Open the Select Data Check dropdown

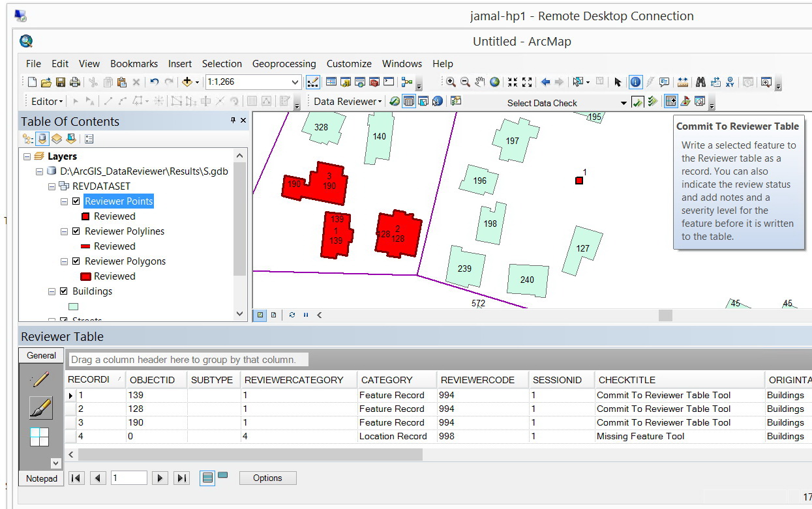point(624,102)
